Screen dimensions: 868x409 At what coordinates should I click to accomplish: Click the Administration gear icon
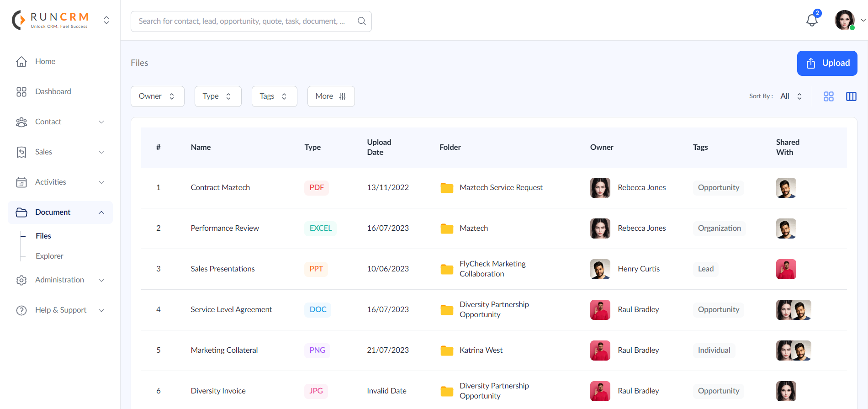tap(21, 280)
